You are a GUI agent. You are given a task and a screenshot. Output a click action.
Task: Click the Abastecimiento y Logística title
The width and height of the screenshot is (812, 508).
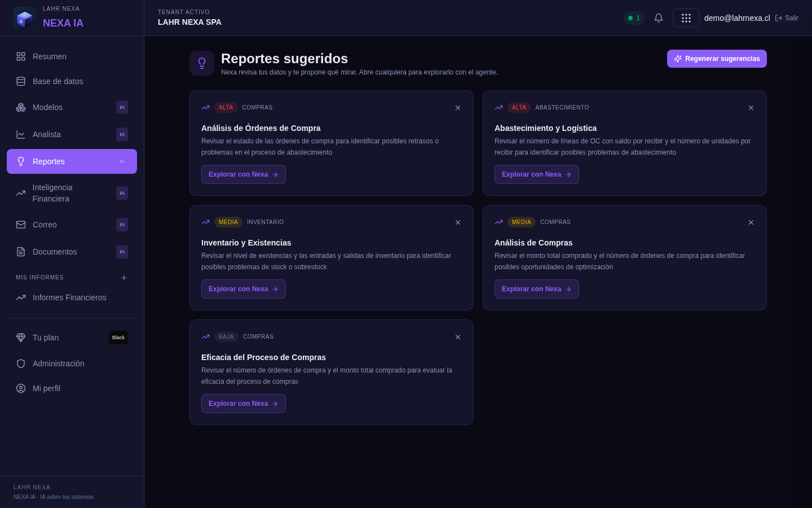click(545, 128)
